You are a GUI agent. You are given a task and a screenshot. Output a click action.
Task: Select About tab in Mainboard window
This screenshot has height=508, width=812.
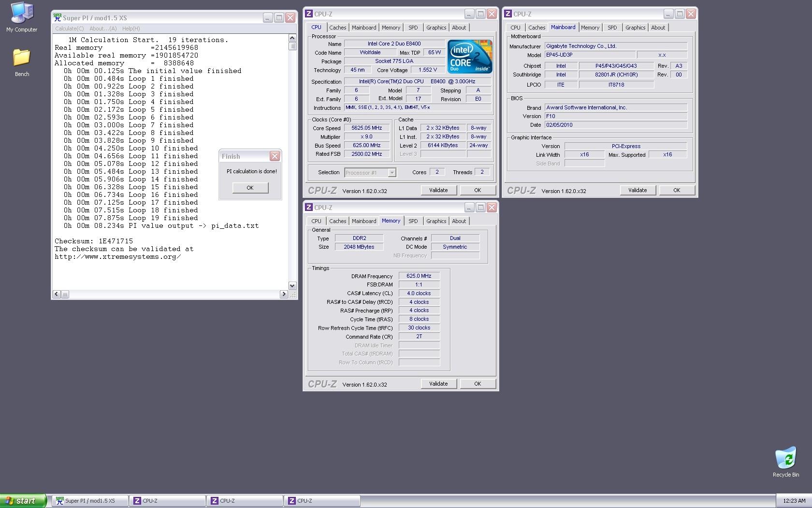pos(658,28)
